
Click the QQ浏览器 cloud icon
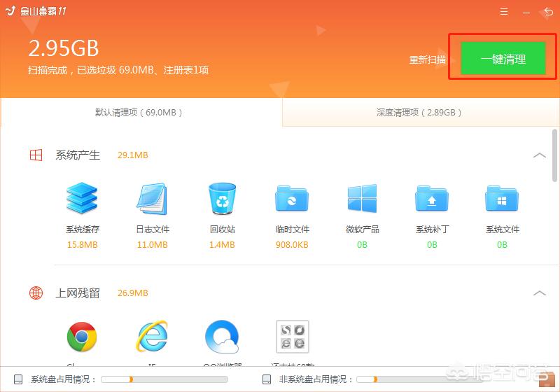pyautogui.click(x=222, y=337)
